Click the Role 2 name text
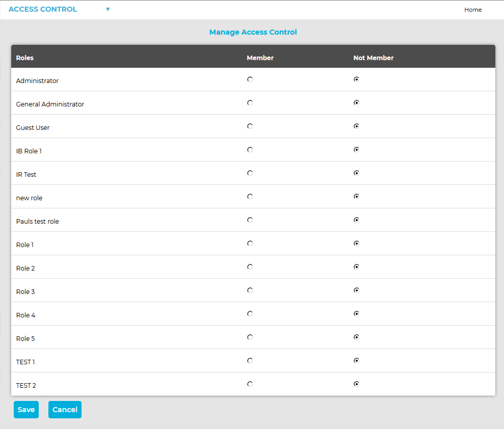 (25, 269)
